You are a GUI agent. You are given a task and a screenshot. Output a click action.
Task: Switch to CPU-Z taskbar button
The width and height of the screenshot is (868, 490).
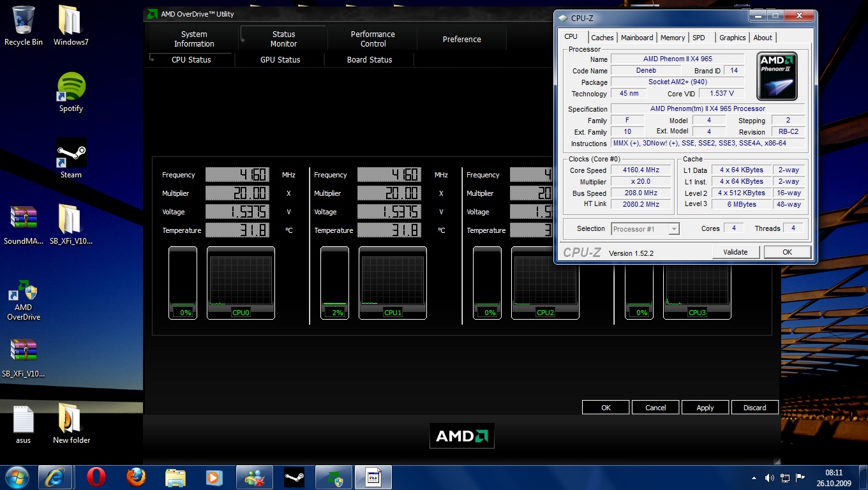coord(373,477)
